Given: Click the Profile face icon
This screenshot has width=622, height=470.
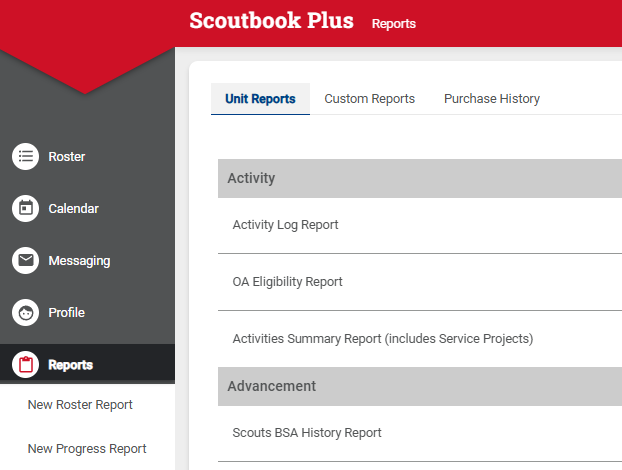Looking at the screenshot, I should pos(25,313).
